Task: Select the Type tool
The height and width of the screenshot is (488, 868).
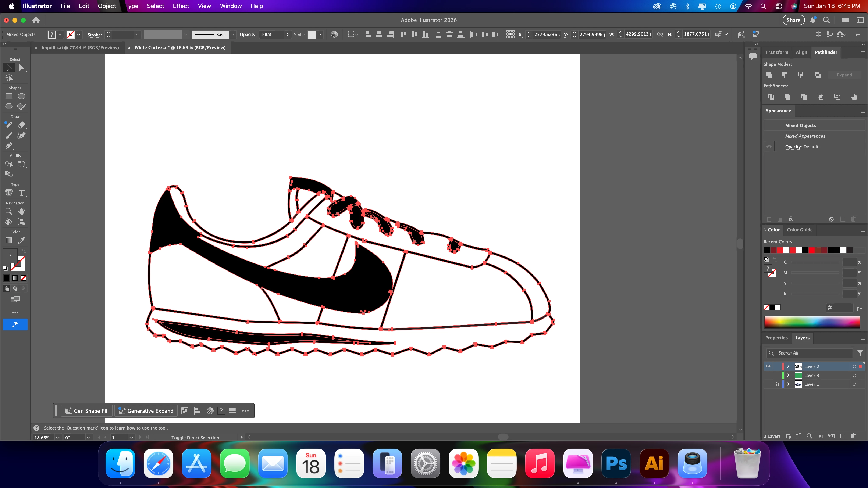Action: [22, 193]
